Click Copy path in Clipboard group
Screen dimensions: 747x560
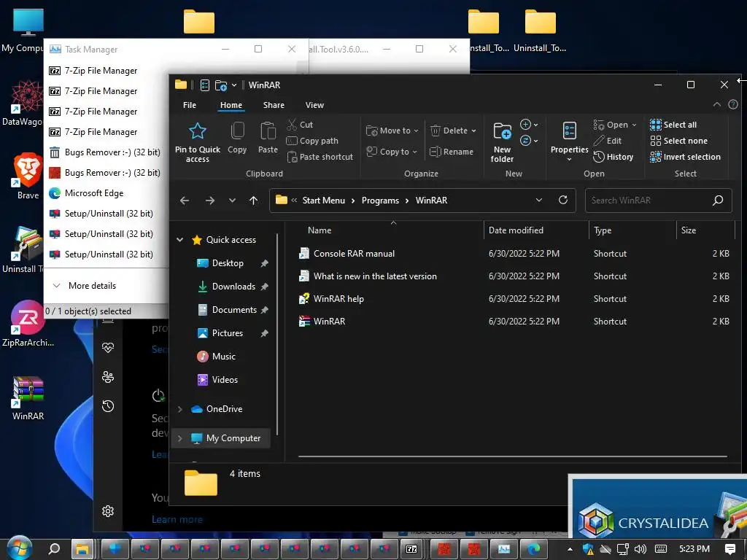(x=312, y=141)
